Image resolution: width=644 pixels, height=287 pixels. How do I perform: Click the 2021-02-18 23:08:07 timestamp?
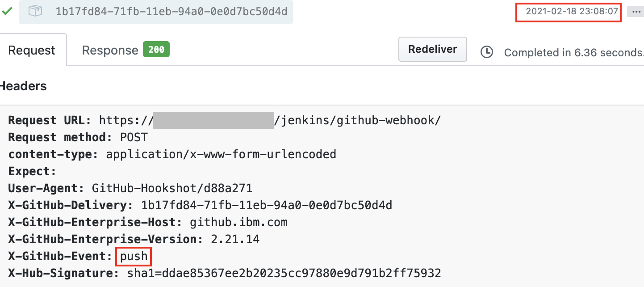tap(568, 12)
